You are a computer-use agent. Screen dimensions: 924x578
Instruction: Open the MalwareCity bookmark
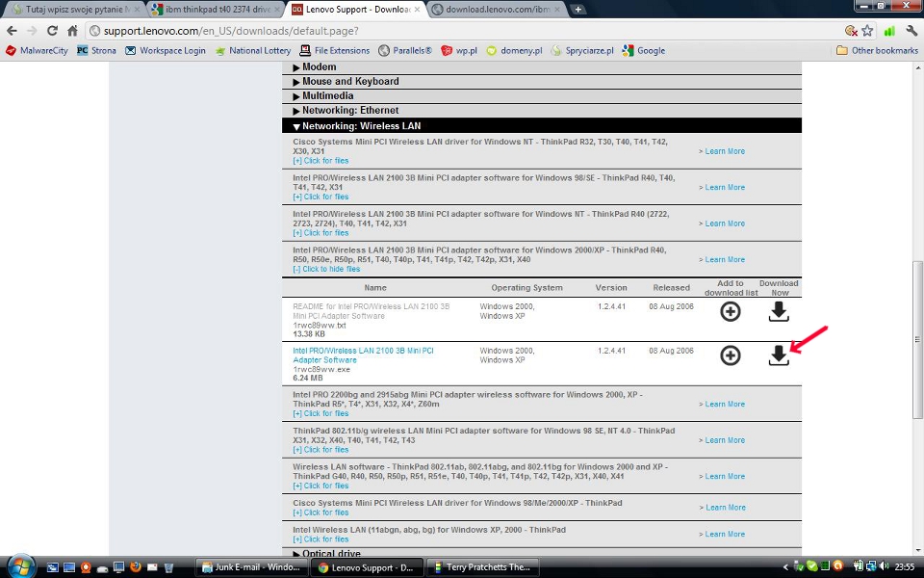[37, 51]
